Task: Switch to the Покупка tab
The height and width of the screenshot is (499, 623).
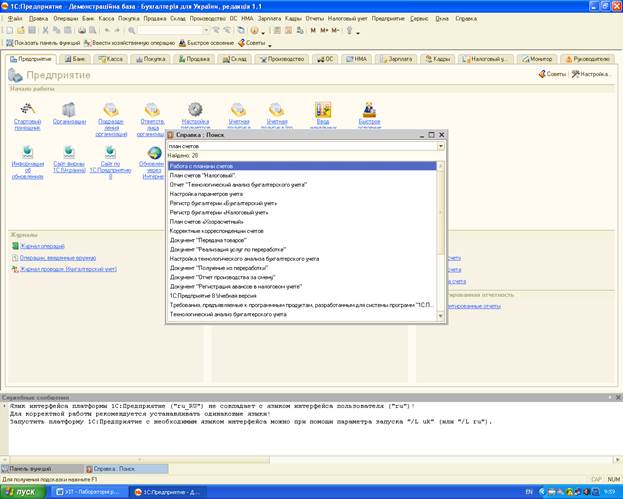Action: (150, 59)
